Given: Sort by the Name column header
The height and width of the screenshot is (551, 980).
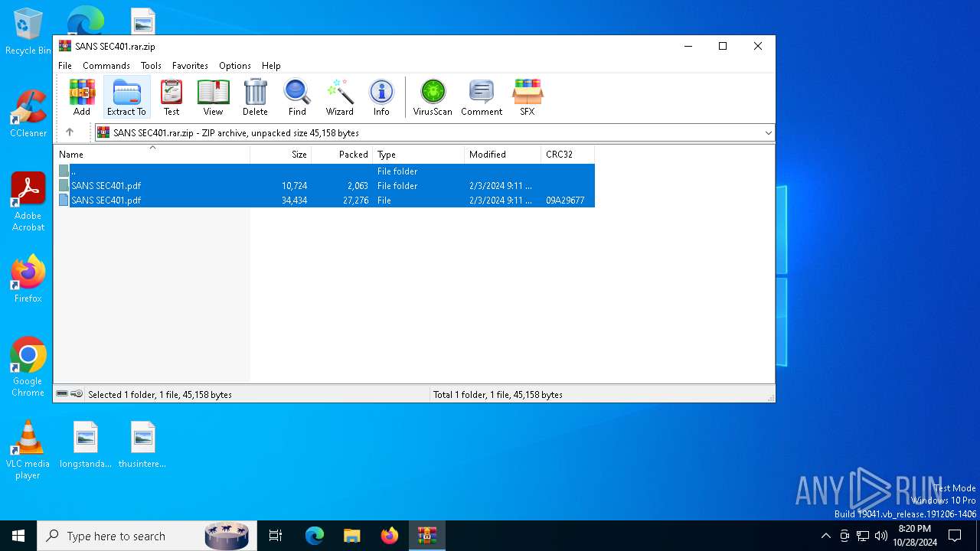Looking at the screenshot, I should 152,155.
